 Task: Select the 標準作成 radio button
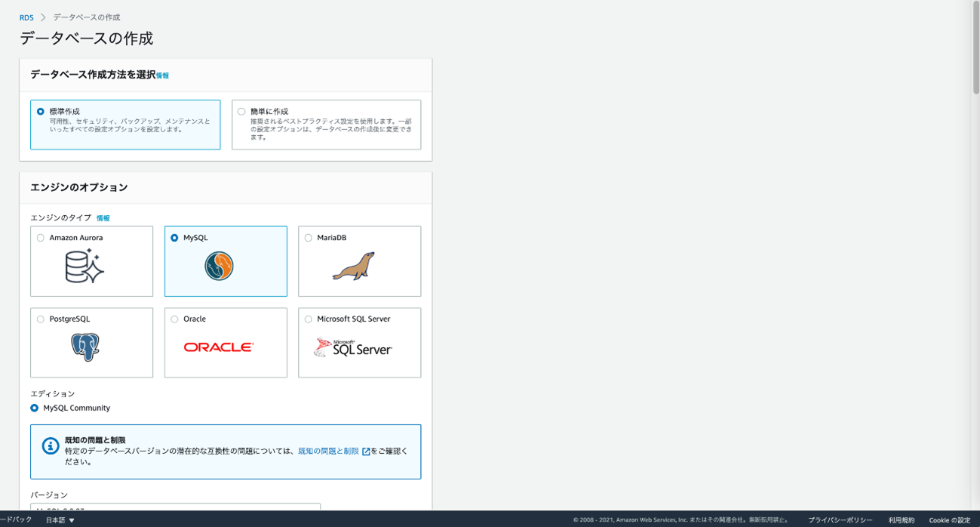pyautogui.click(x=41, y=112)
